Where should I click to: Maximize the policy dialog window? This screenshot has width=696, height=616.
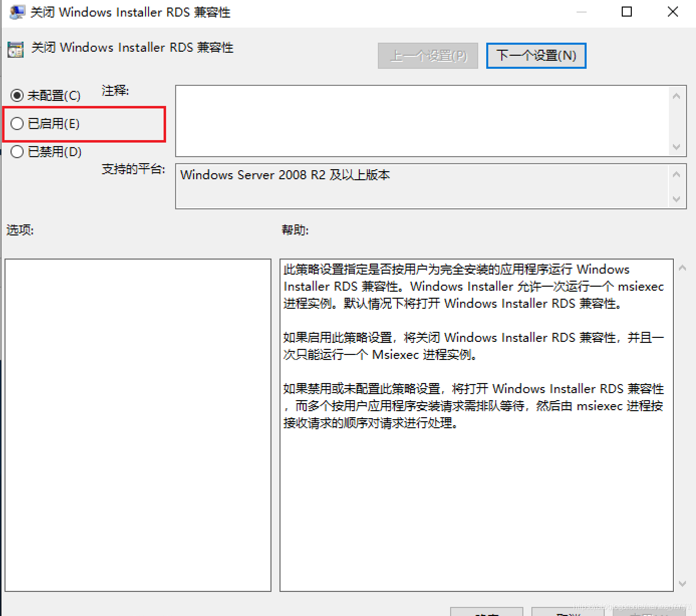pos(627,12)
